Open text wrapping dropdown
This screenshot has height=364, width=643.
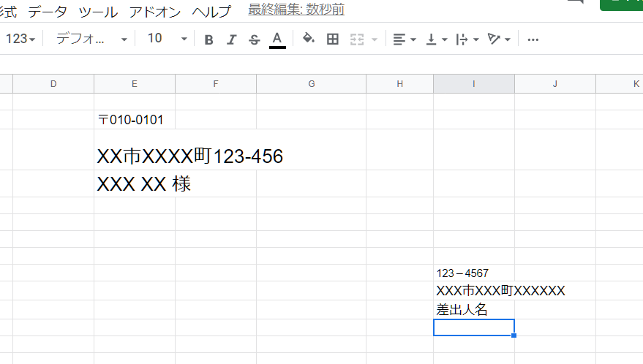[x=467, y=39]
